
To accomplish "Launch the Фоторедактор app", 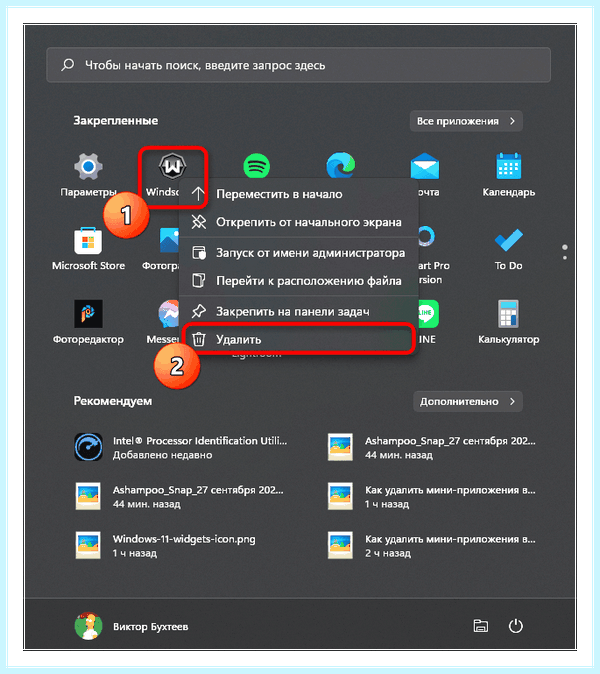I will (x=88, y=314).
